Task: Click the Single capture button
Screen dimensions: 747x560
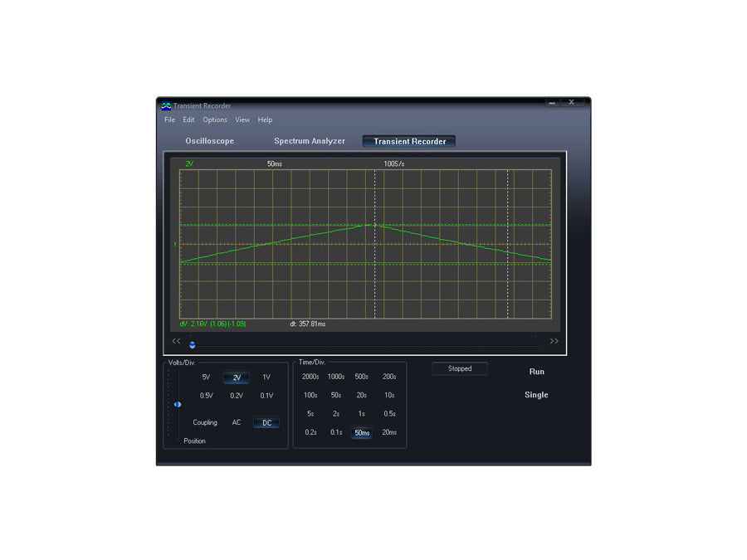Action: [536, 395]
